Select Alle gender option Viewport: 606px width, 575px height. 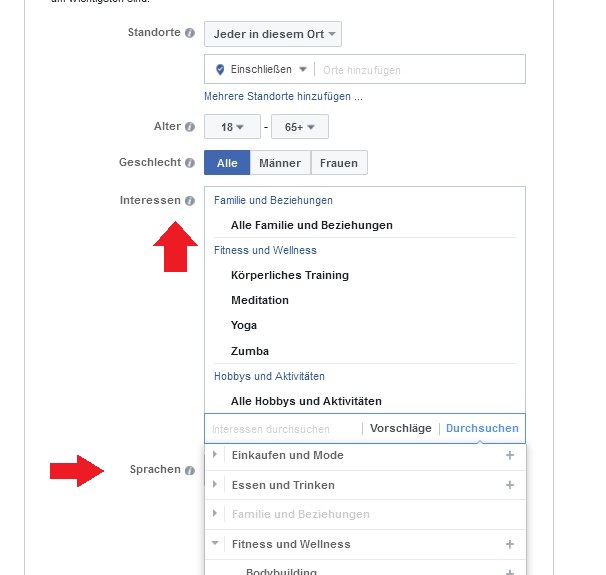click(227, 163)
